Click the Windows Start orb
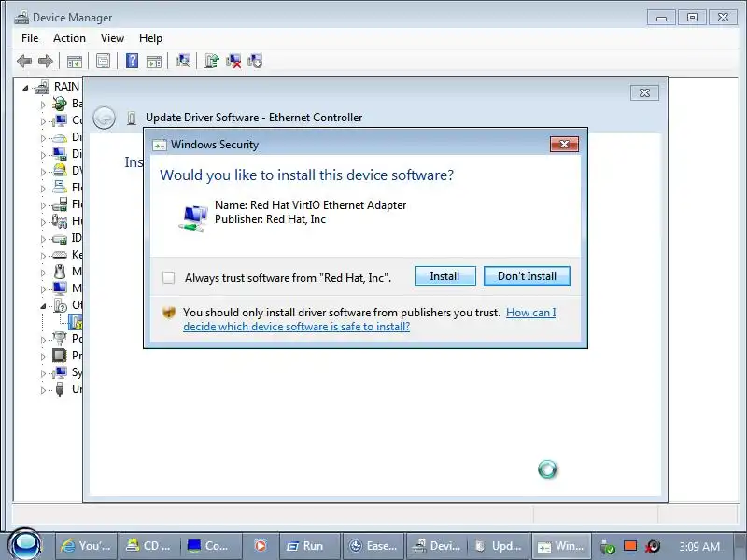747x560 pixels. tap(25, 545)
